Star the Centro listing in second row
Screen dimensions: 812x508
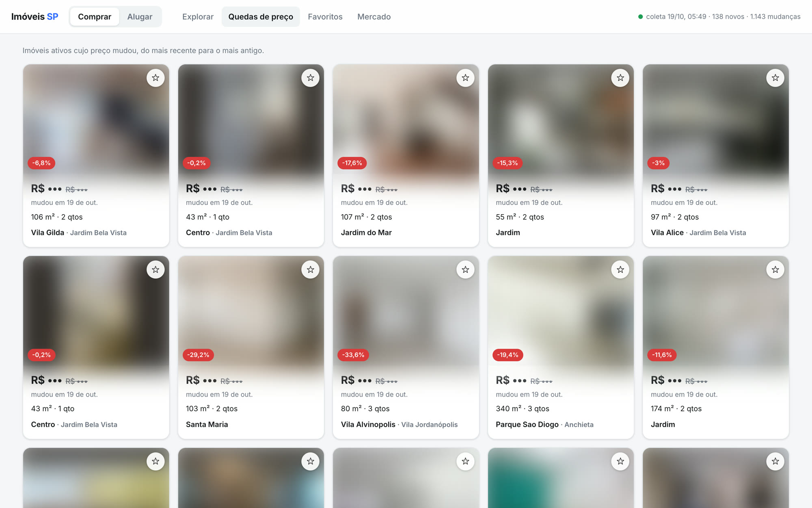click(155, 269)
